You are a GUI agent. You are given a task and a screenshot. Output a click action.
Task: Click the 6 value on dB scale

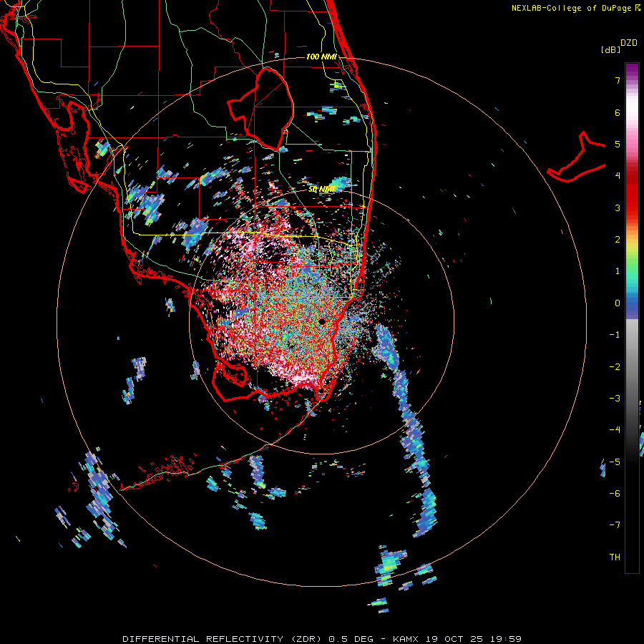(x=618, y=112)
